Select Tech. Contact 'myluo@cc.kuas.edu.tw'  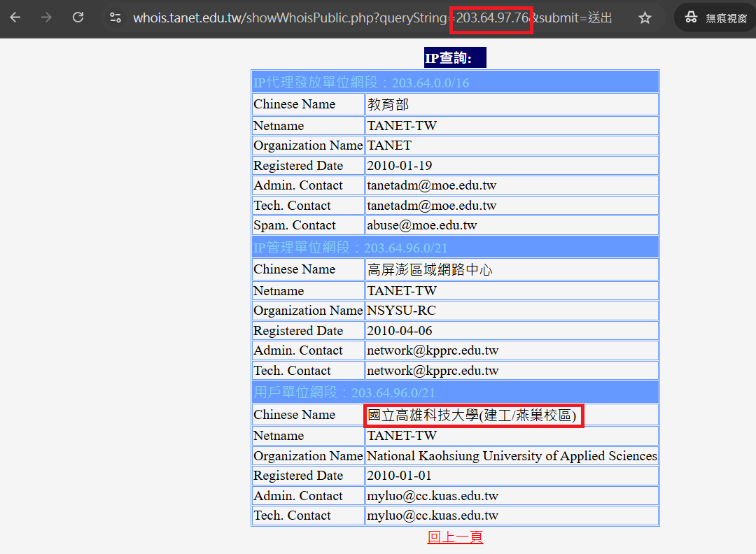coord(512,516)
